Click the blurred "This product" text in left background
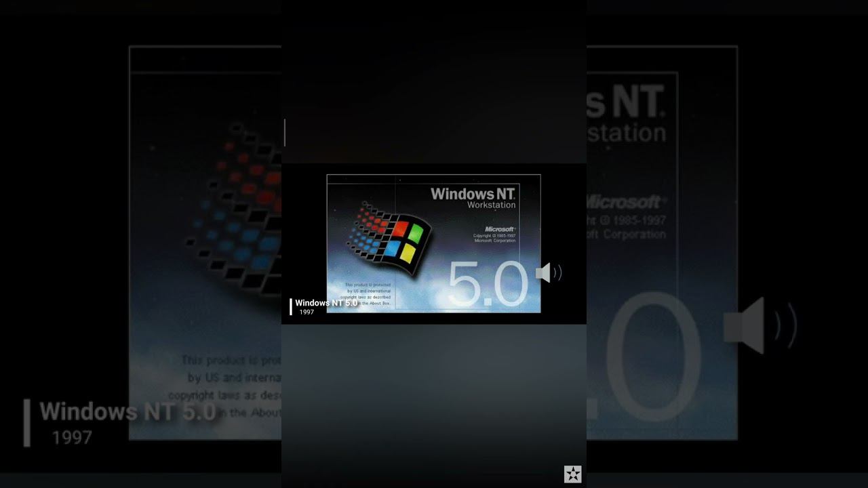The image size is (868, 488). (231, 360)
